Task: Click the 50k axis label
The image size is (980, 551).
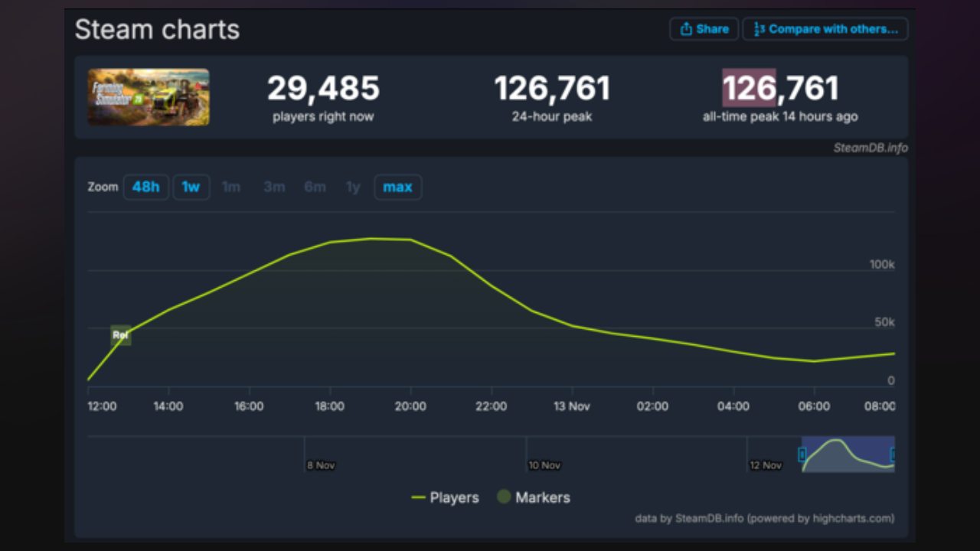Action: (x=884, y=322)
